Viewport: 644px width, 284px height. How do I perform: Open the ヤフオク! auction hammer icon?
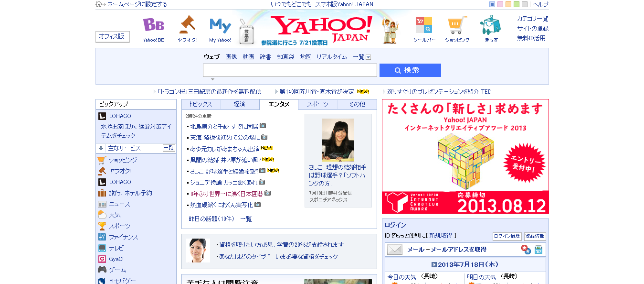click(187, 24)
